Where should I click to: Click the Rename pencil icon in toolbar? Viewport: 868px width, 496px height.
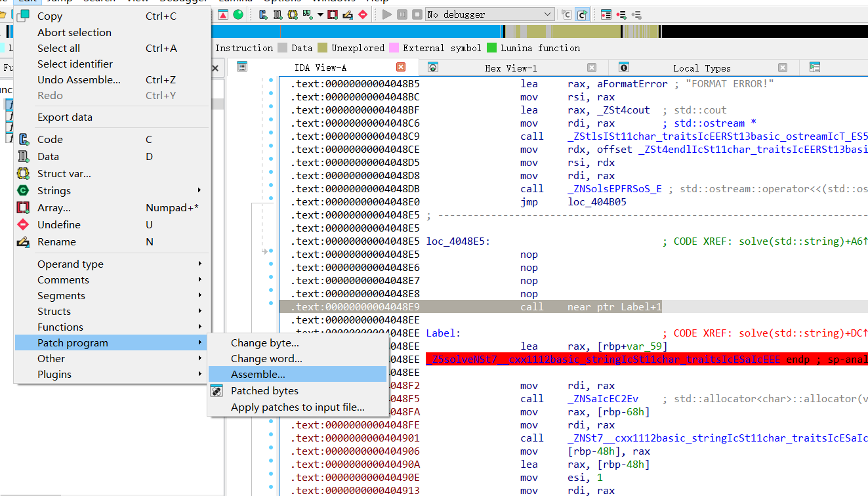point(348,14)
